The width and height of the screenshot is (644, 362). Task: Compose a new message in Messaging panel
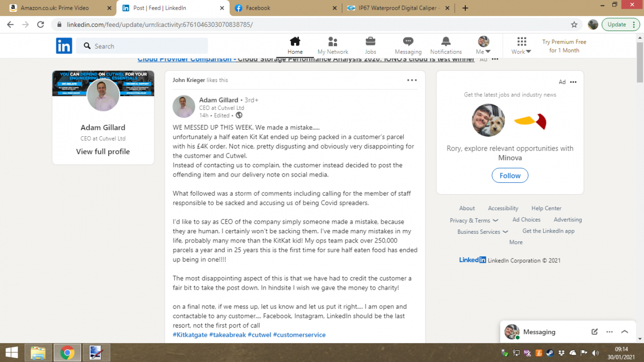[595, 332]
